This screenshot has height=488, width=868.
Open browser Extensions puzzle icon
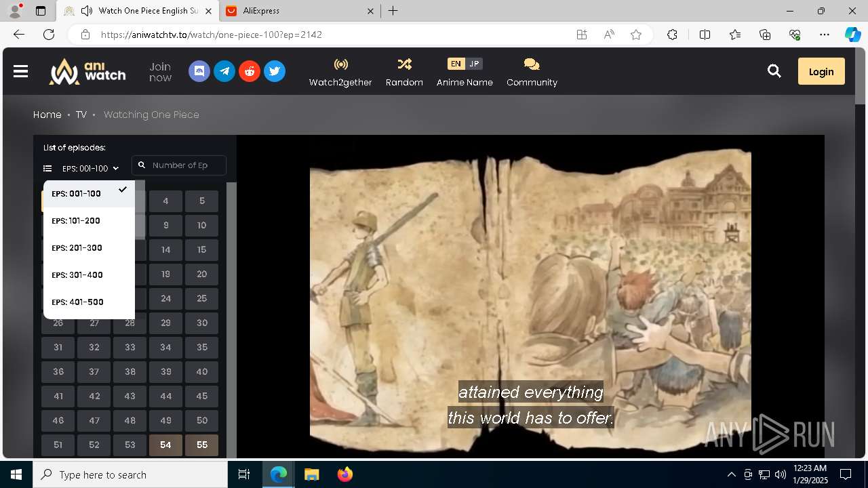pyautogui.click(x=672, y=35)
